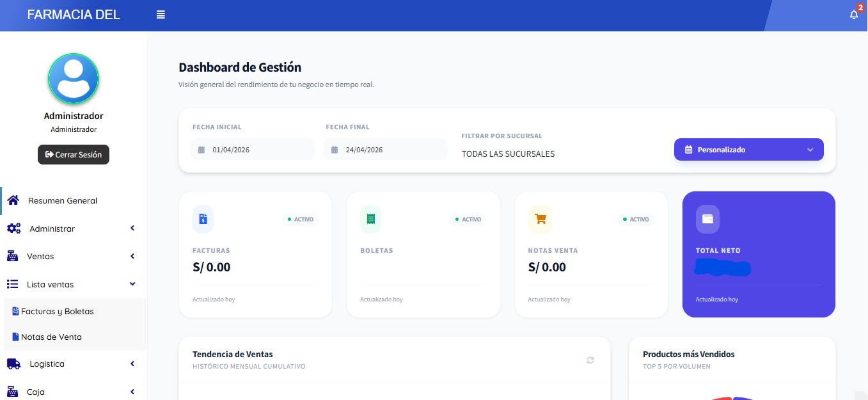Screen dimensions: 868x400
Task: Click the cash register icon beside Ventas
Action: 12,256
